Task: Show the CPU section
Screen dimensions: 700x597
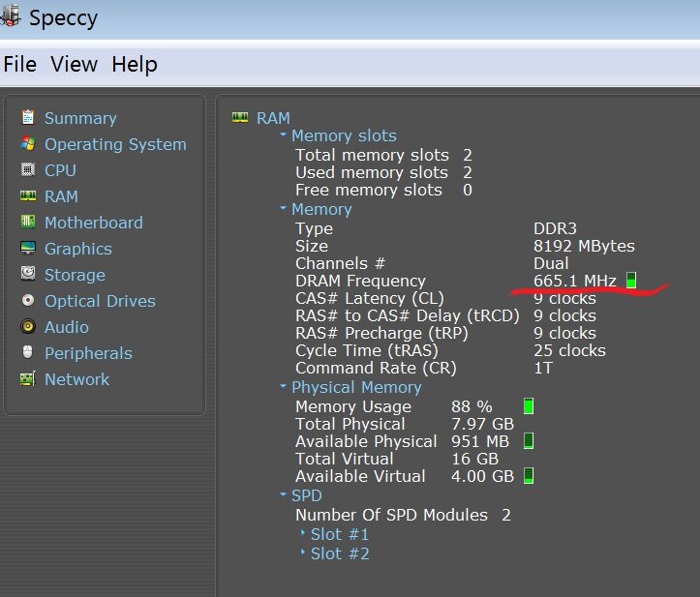Action: (x=60, y=170)
